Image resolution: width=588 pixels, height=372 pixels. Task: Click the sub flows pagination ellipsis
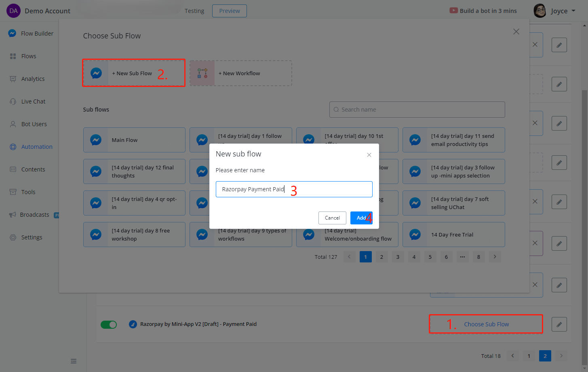tap(462, 257)
